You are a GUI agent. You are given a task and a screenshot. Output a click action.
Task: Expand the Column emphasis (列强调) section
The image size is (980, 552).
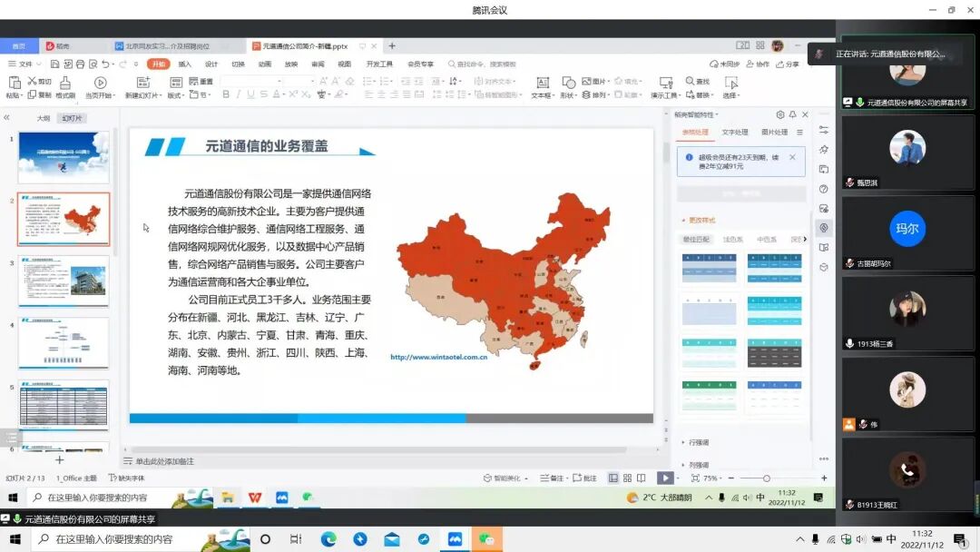pos(695,465)
